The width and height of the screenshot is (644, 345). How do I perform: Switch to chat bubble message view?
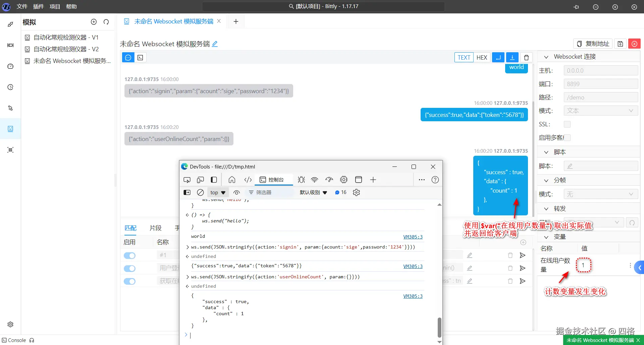(x=128, y=58)
